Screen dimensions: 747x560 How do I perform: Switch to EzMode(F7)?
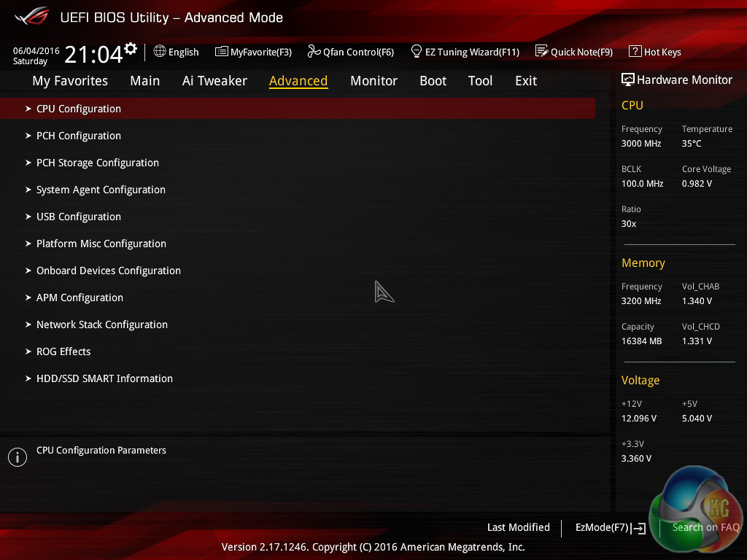point(602,528)
